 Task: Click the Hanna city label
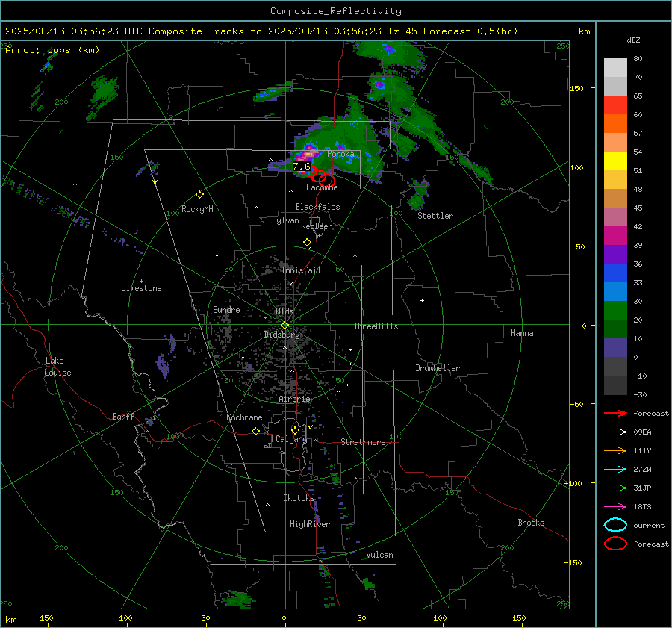(522, 333)
